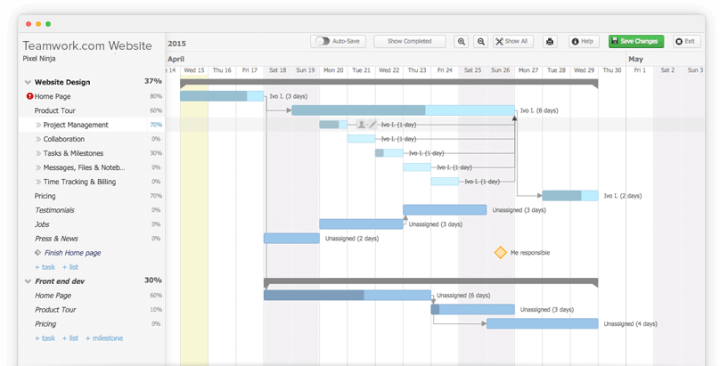The height and width of the screenshot is (366, 720).
Task: Click the 70% progress of Project Management
Action: (156, 124)
